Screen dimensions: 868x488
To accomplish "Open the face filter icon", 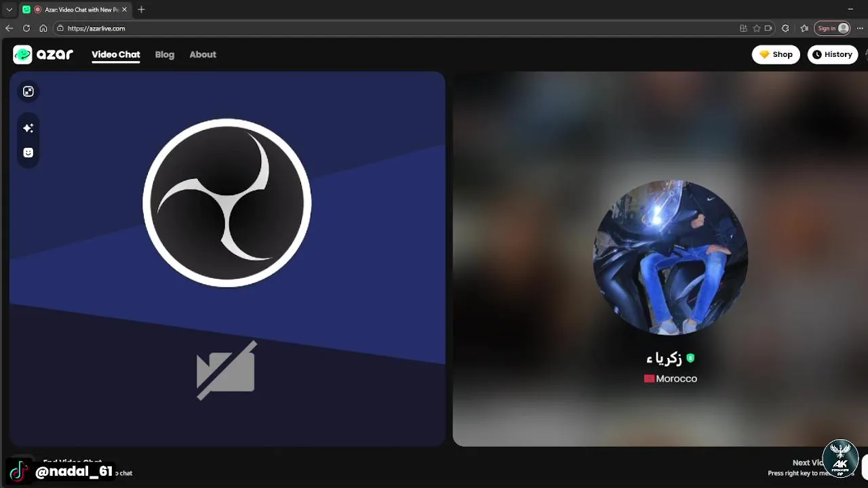I will coord(28,152).
